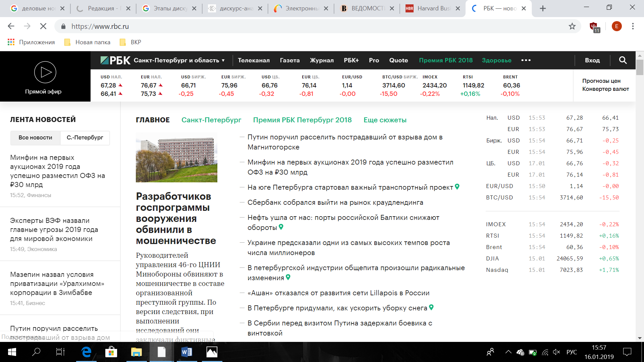
Task: Open the Прогнозы цен link
Action: pyautogui.click(x=601, y=81)
